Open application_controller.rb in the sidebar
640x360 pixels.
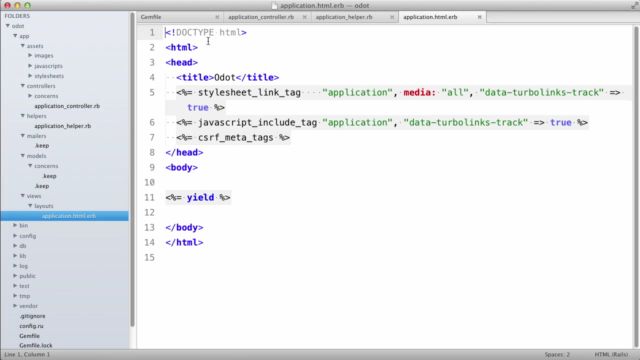pos(67,106)
